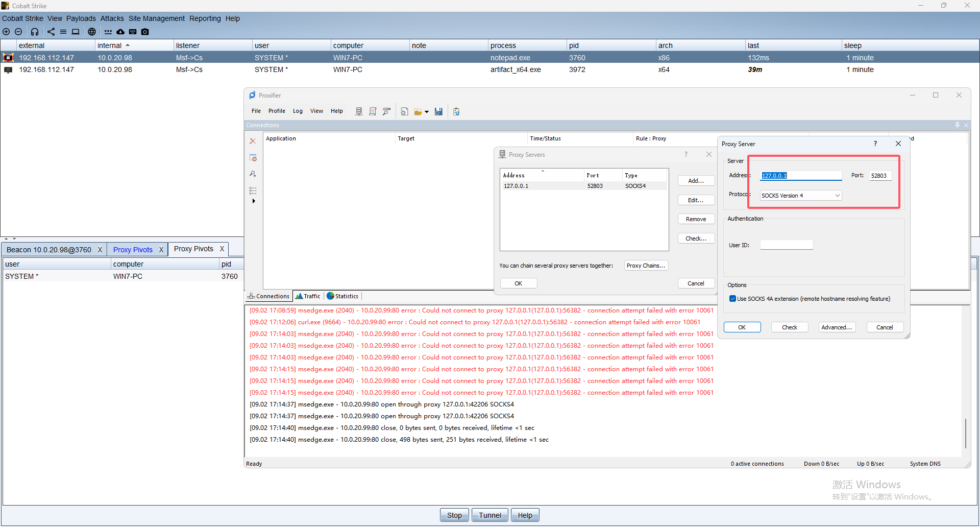Click the Tunnel button at bottom

click(x=489, y=515)
